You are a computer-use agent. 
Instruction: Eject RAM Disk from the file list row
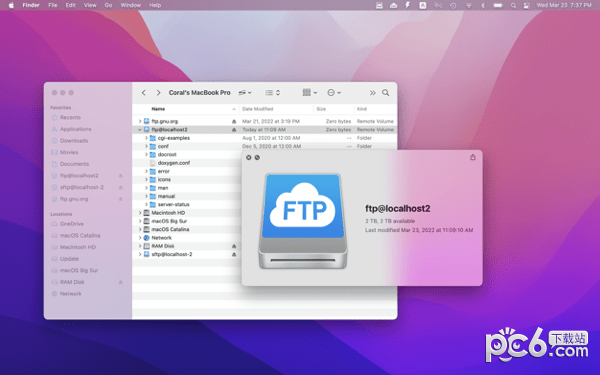234,246
